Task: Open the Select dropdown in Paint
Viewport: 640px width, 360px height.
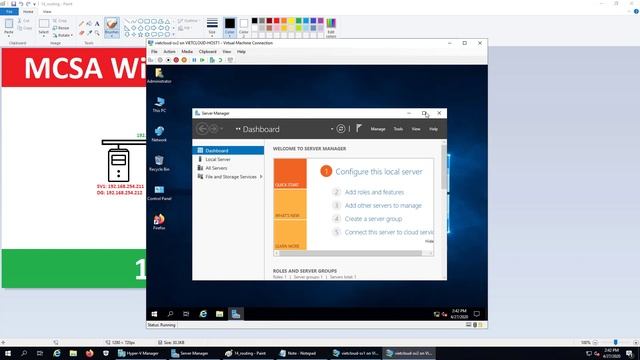Action: point(44,34)
